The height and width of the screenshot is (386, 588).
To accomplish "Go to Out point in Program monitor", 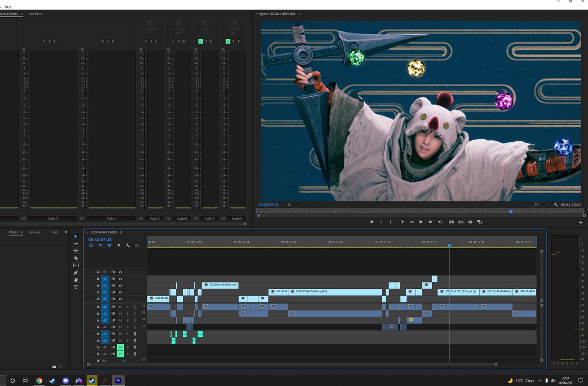I will point(440,222).
